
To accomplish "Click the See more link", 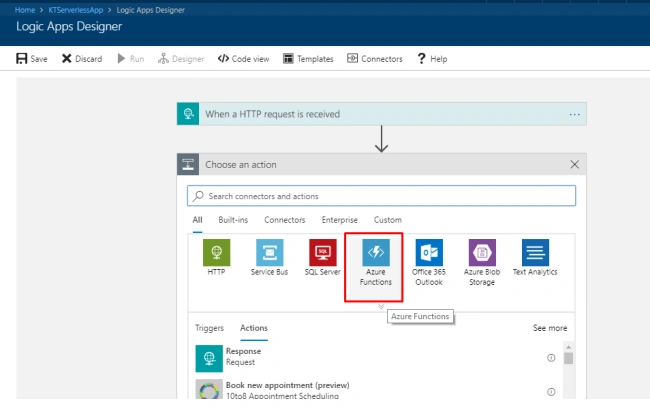I will [550, 328].
